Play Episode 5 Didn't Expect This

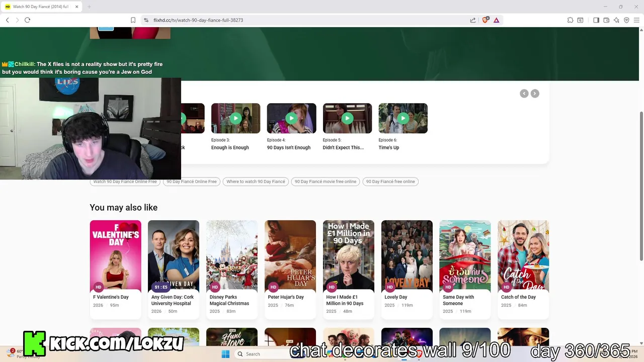pos(347,118)
